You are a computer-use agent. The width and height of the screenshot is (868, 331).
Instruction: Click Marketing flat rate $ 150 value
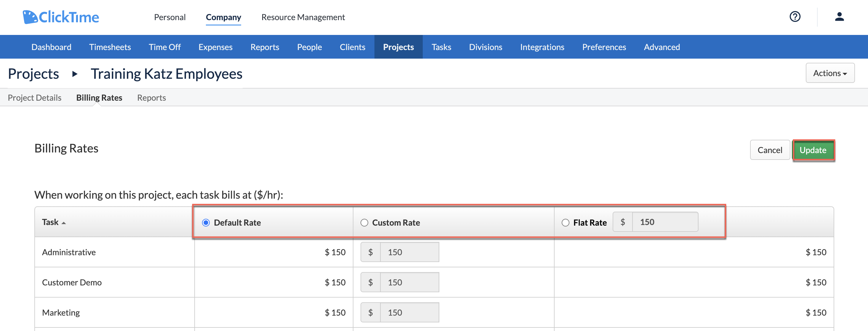click(816, 313)
